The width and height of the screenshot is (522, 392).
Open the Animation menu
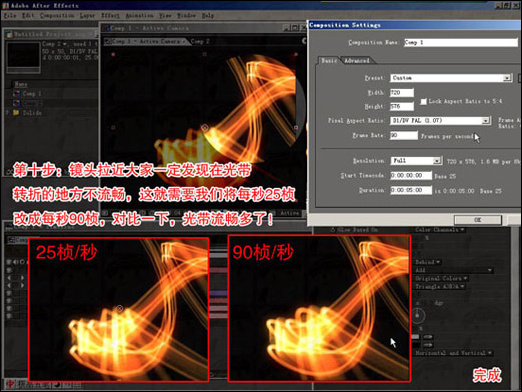(x=139, y=16)
